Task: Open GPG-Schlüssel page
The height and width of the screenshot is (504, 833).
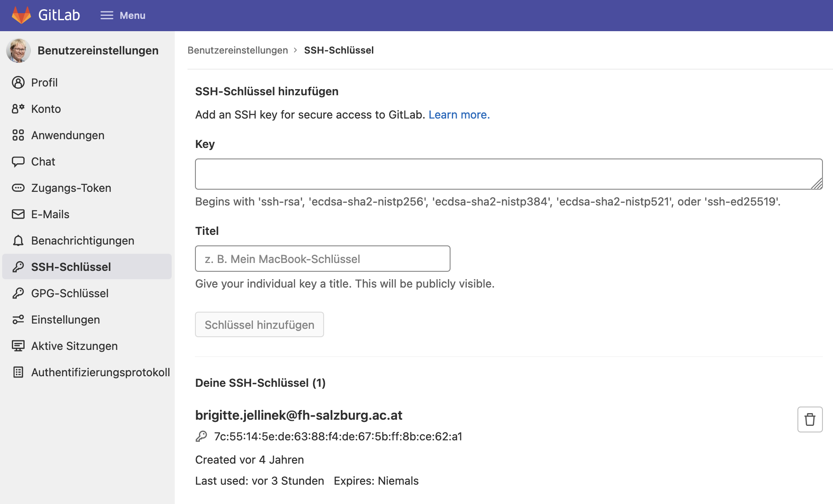Action: coord(87,293)
